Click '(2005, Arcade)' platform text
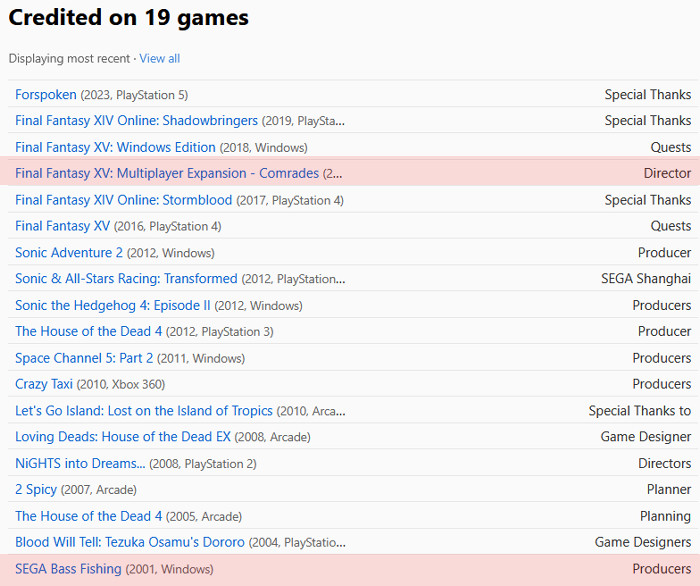Screen dimensions: 700x586 click(204, 516)
